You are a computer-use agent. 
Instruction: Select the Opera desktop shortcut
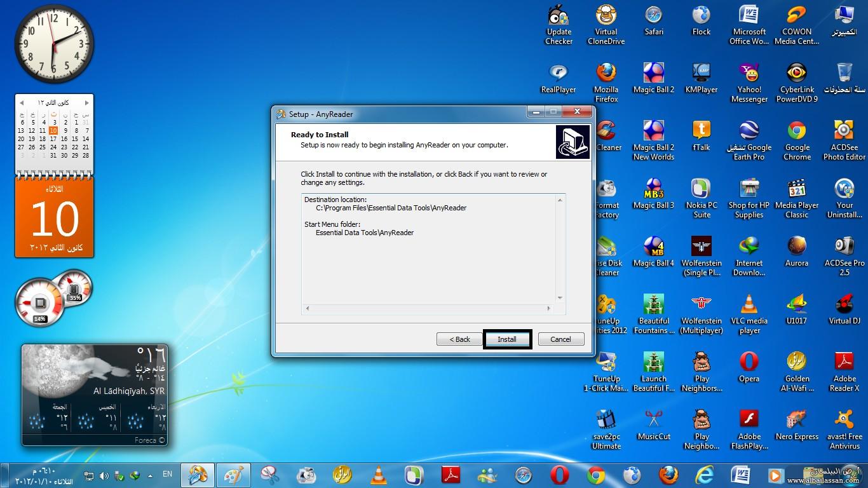(x=749, y=368)
